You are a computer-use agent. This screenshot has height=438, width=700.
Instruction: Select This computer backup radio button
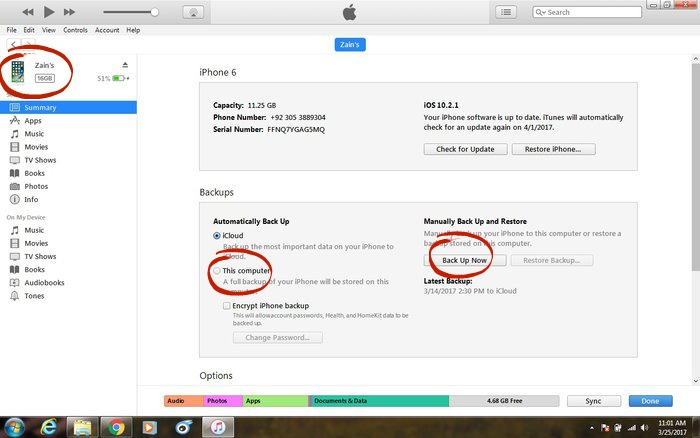pos(217,271)
